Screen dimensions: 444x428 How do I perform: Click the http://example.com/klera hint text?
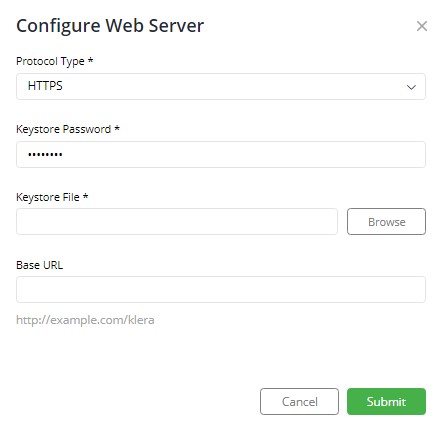[85, 320]
